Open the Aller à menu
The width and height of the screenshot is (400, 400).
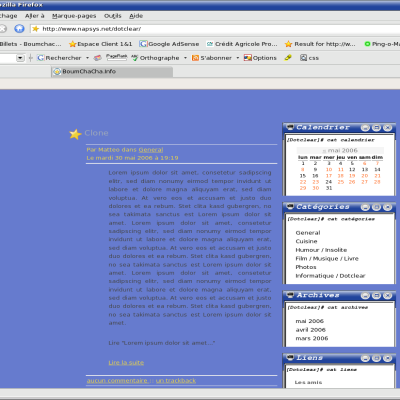point(35,16)
